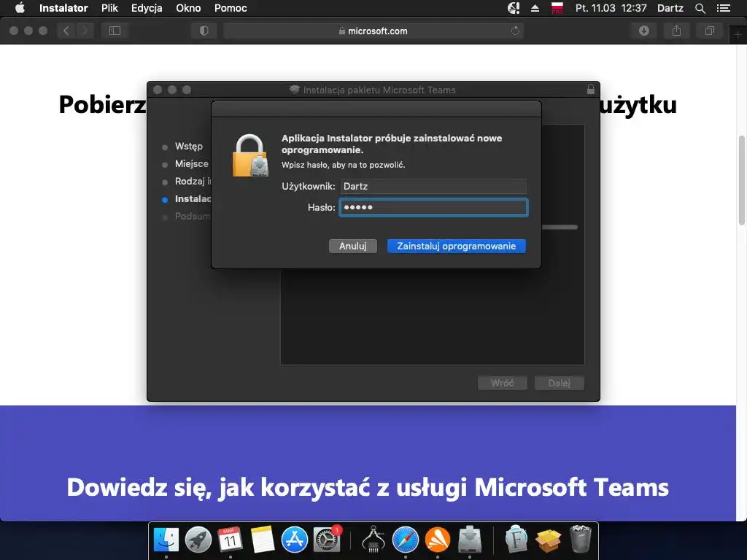Go back in Safari
The width and height of the screenshot is (747, 560).
pos(66,31)
